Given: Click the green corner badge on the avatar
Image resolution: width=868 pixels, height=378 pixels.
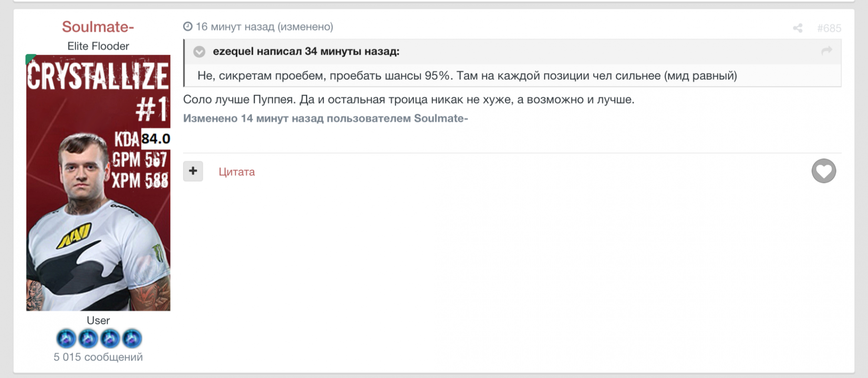Looking at the screenshot, I should pos(30,59).
